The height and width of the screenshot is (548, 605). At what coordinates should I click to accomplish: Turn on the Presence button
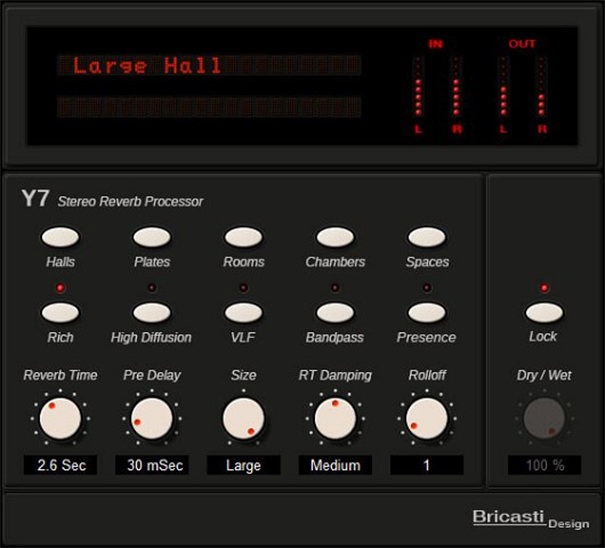(x=426, y=312)
